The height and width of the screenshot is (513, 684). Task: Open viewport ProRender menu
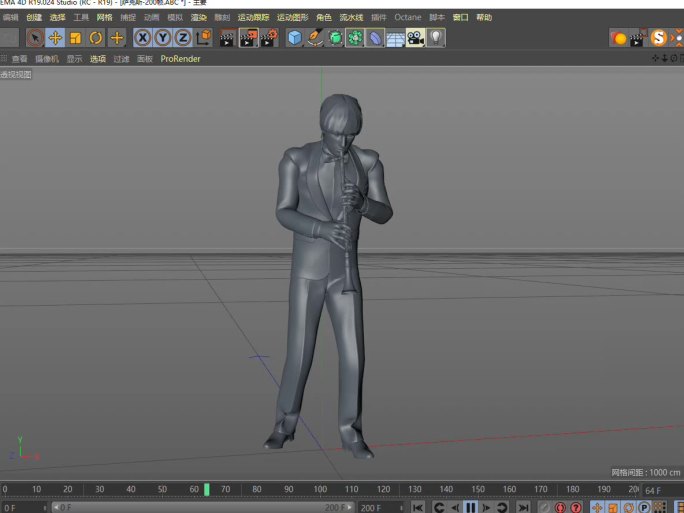point(180,59)
